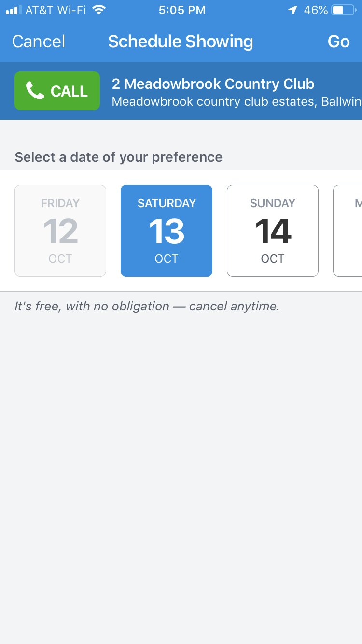This screenshot has width=362, height=644.
Task: Tap the Schedule Showing title
Action: [x=181, y=42]
